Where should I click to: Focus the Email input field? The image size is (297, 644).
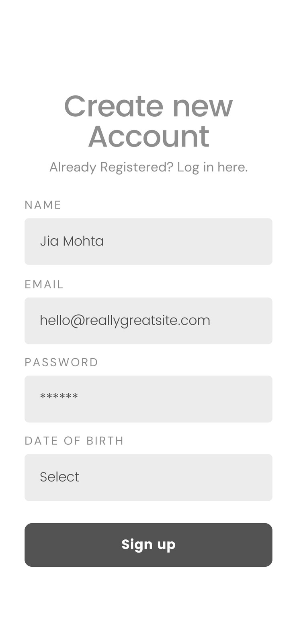[148, 321]
